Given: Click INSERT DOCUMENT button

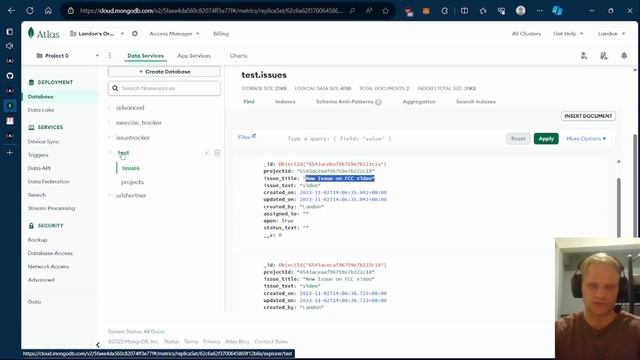Looking at the screenshot, I should point(588,116).
